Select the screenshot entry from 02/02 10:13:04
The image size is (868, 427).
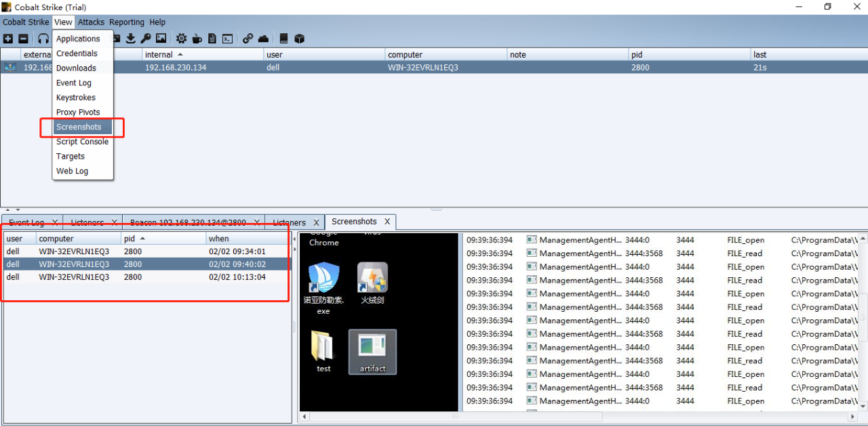coord(147,277)
